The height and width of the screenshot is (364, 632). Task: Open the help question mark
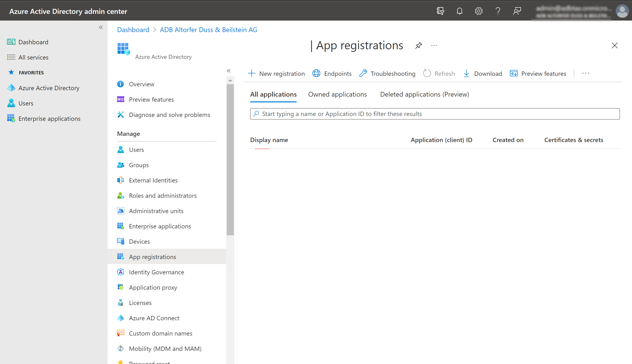point(498,11)
